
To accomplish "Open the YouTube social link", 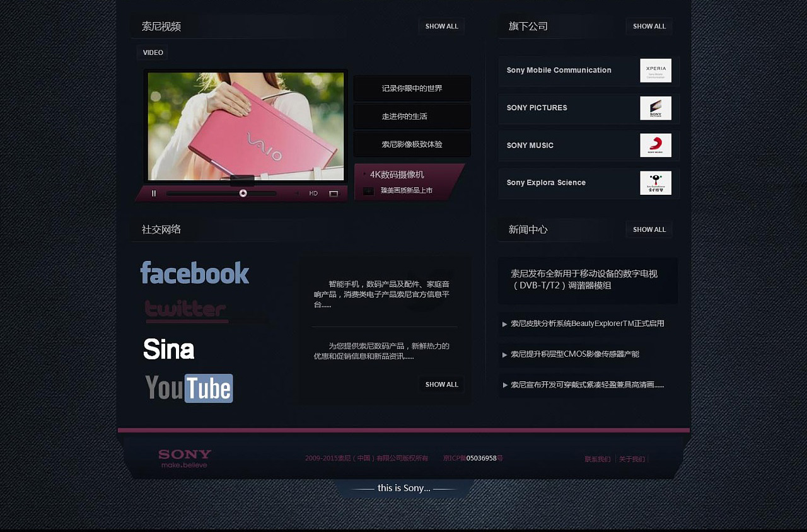I will 189,388.
